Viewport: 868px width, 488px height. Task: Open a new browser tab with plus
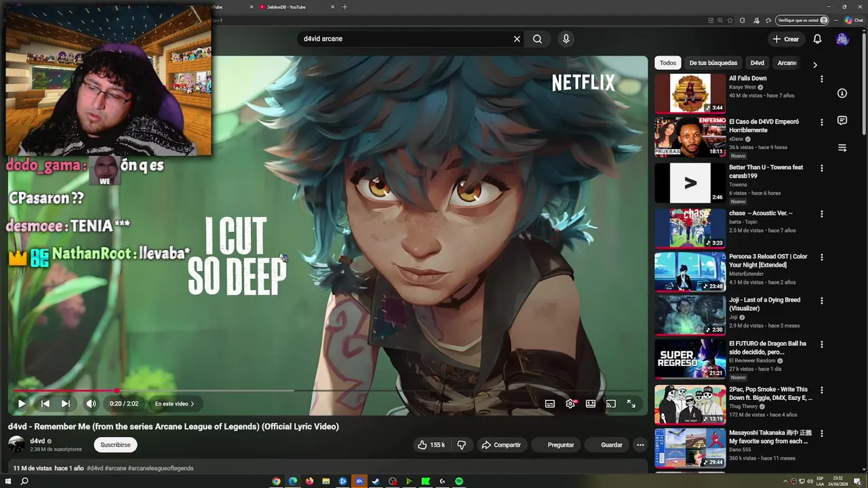[344, 7]
